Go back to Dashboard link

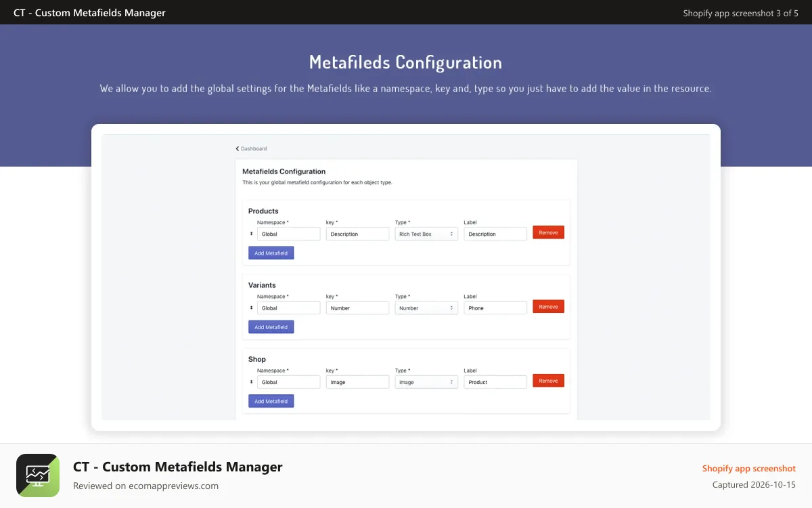point(251,148)
